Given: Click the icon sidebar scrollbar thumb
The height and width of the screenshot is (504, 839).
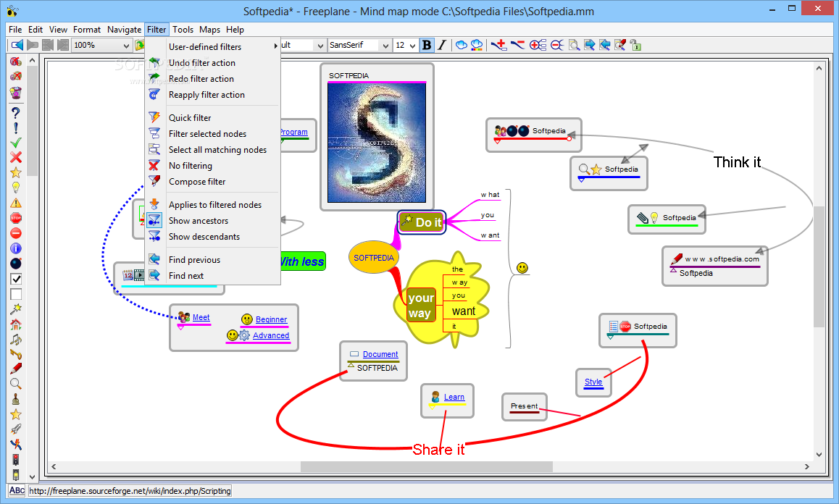Looking at the screenshot, I should coord(32,120).
